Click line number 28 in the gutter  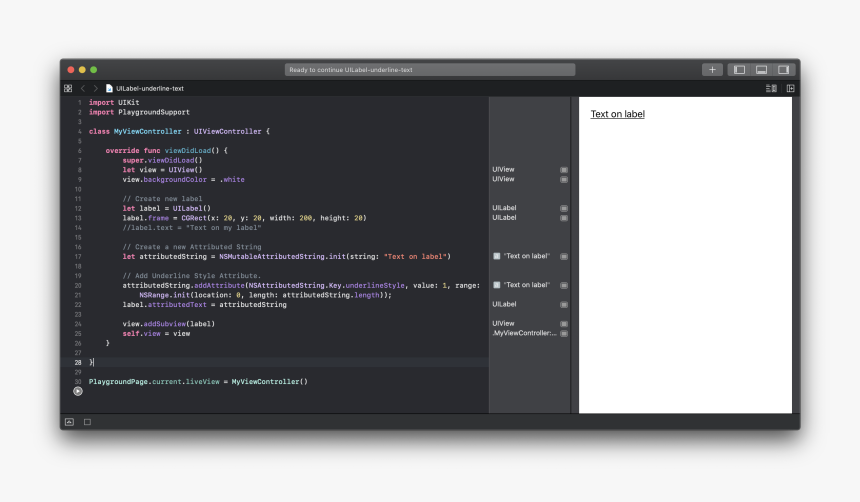click(77, 363)
